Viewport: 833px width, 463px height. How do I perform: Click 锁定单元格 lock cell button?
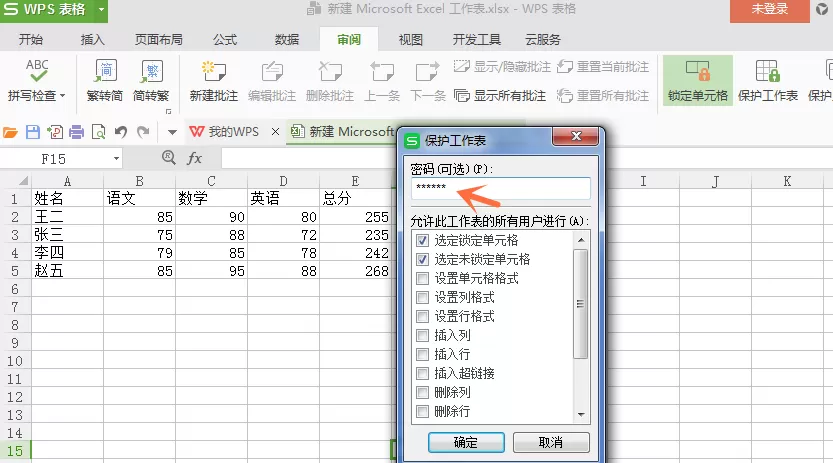[698, 80]
